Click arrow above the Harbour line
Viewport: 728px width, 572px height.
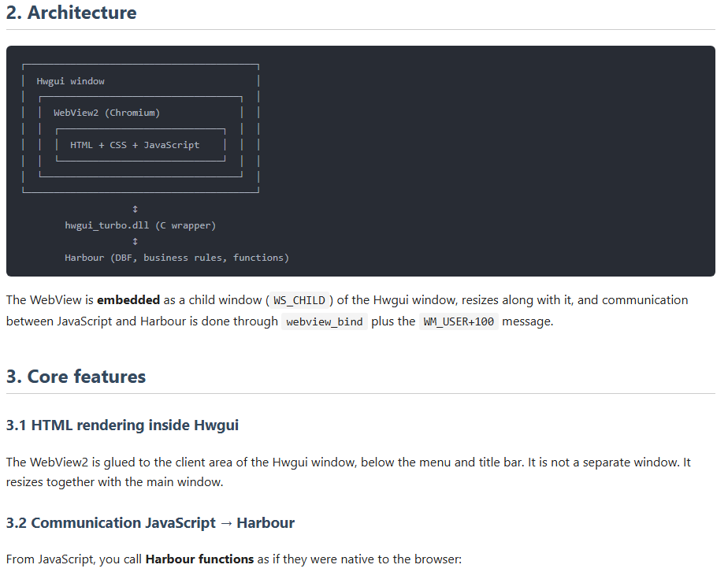click(x=135, y=241)
